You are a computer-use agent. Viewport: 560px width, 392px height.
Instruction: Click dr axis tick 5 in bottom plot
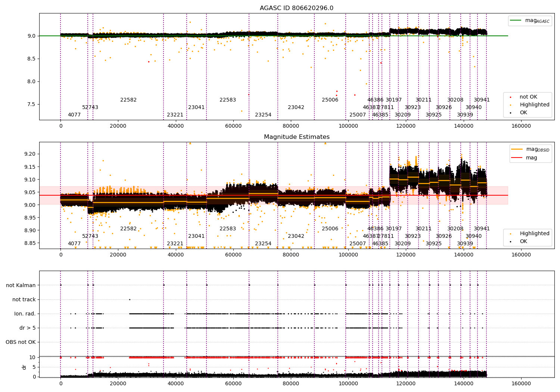34,367
